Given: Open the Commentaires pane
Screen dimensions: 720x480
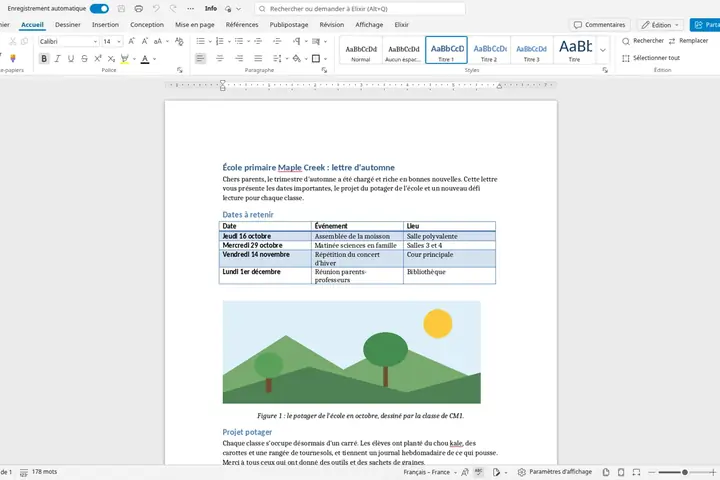Looking at the screenshot, I should click(x=600, y=25).
